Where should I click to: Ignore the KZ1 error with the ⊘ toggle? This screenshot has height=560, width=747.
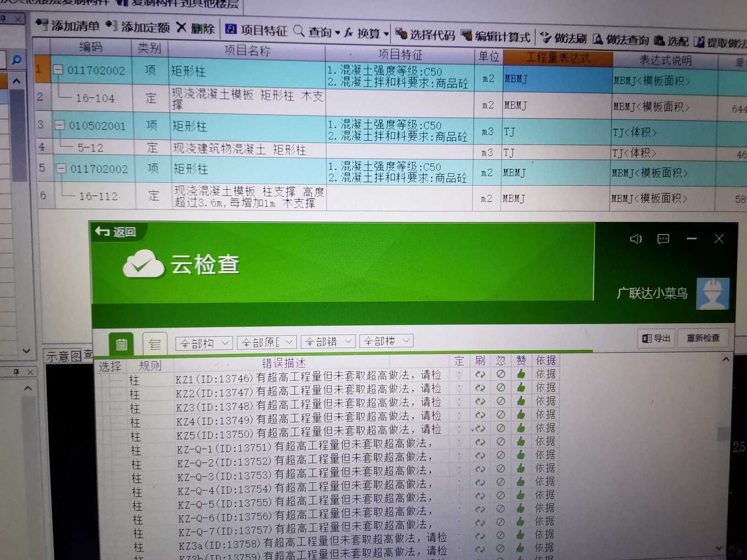(501, 374)
